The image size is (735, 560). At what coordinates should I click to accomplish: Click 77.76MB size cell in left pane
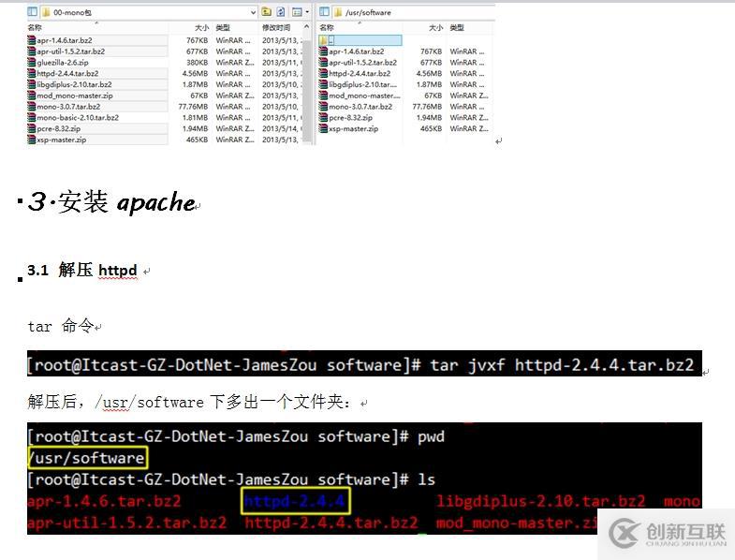click(193, 107)
